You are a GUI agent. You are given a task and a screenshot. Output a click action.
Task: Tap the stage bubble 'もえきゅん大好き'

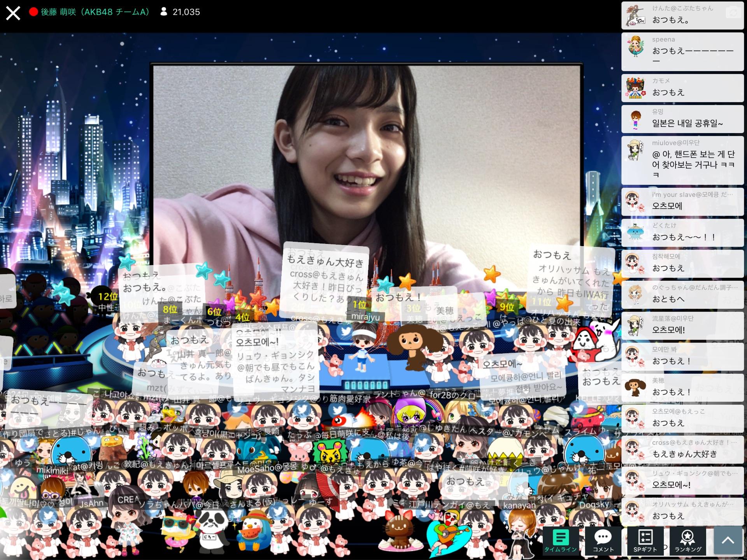(x=325, y=279)
